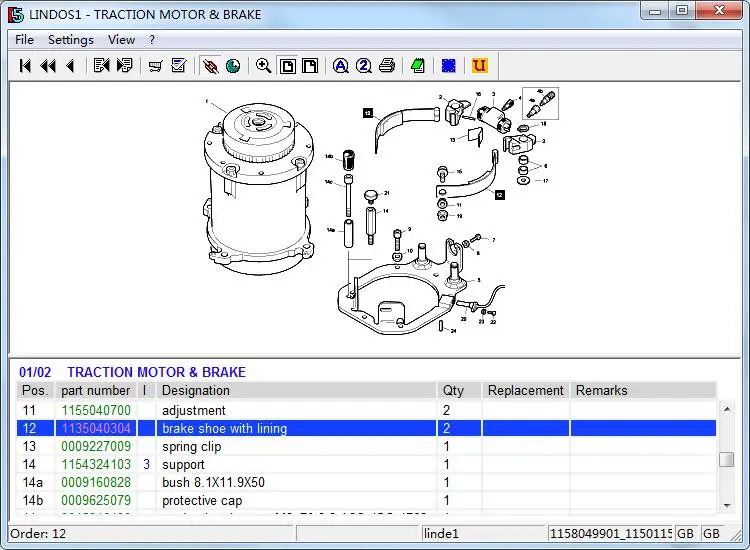The image size is (750, 550).
Task: Click the green book icon
Action: pyautogui.click(x=418, y=66)
